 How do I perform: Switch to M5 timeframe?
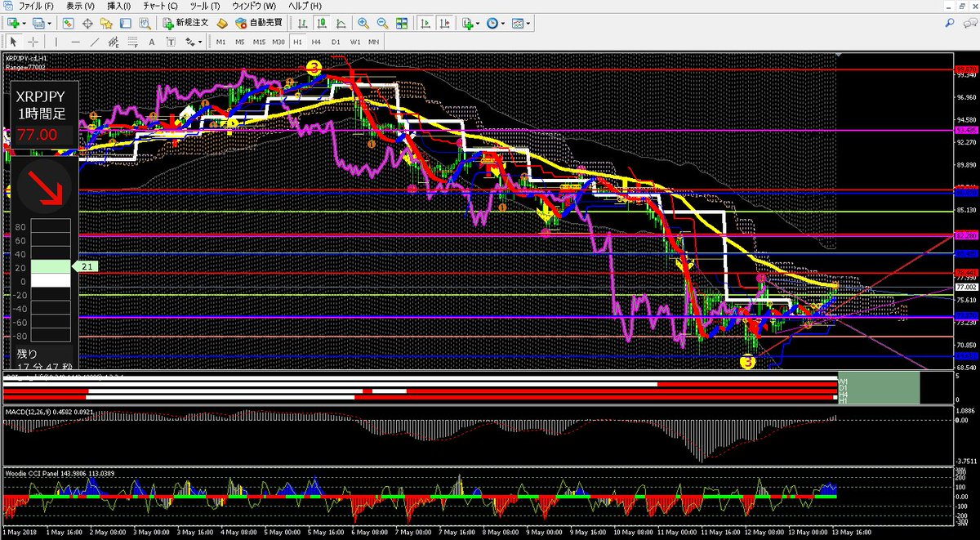pos(239,42)
